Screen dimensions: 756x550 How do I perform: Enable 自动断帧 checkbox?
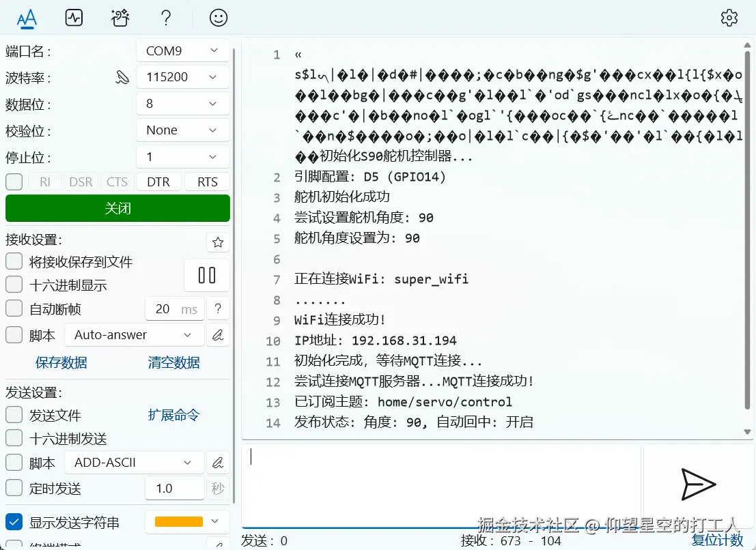pyautogui.click(x=14, y=308)
